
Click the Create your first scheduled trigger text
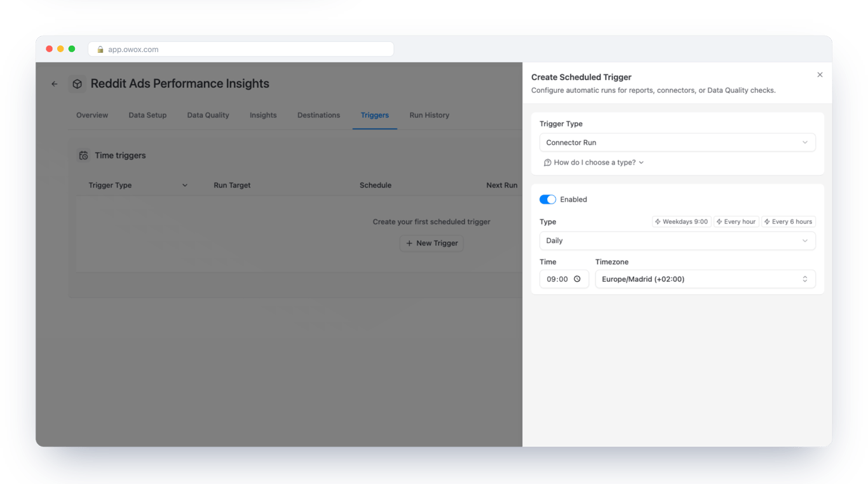431,222
